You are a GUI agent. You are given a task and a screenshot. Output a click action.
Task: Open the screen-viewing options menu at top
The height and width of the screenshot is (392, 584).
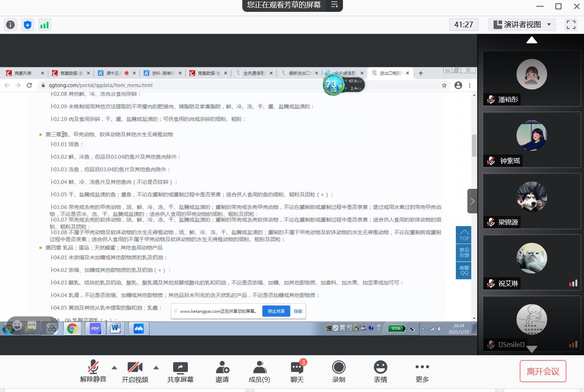(334, 5)
